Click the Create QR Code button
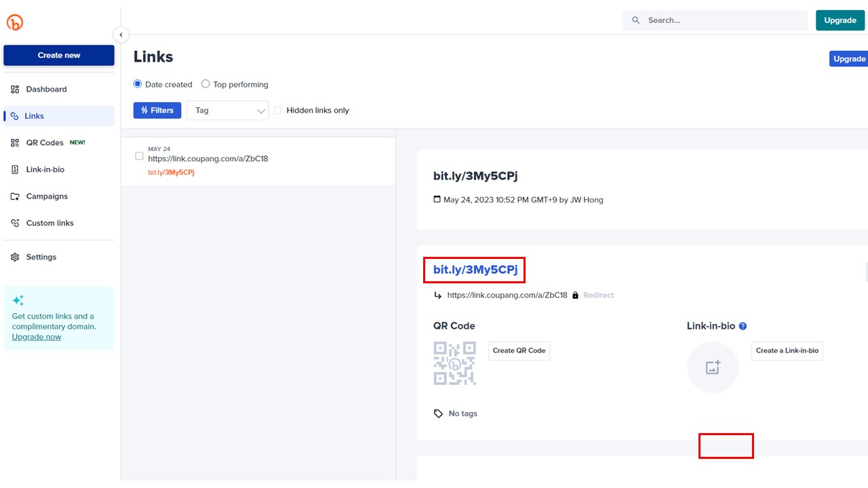Viewport: 868px width, 488px height. tap(519, 350)
